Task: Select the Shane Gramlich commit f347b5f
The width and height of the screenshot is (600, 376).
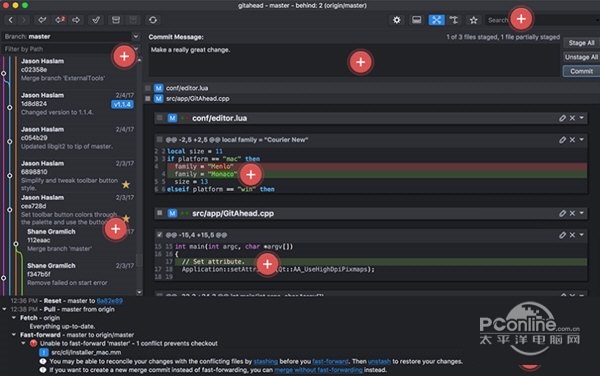Action: [77, 274]
